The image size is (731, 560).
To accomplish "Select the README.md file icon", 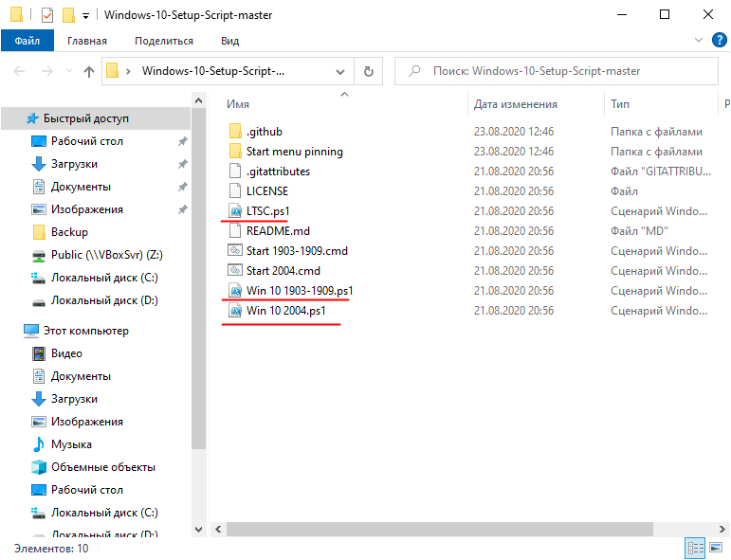I will point(235,231).
